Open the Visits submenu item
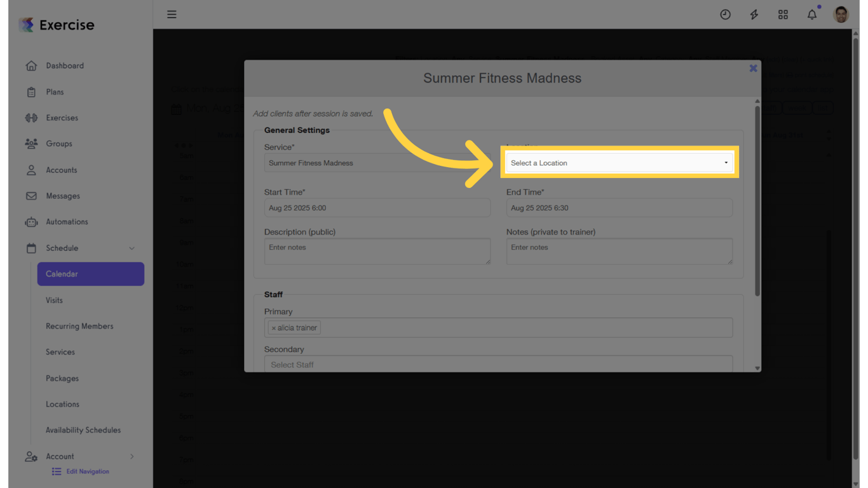 click(54, 300)
